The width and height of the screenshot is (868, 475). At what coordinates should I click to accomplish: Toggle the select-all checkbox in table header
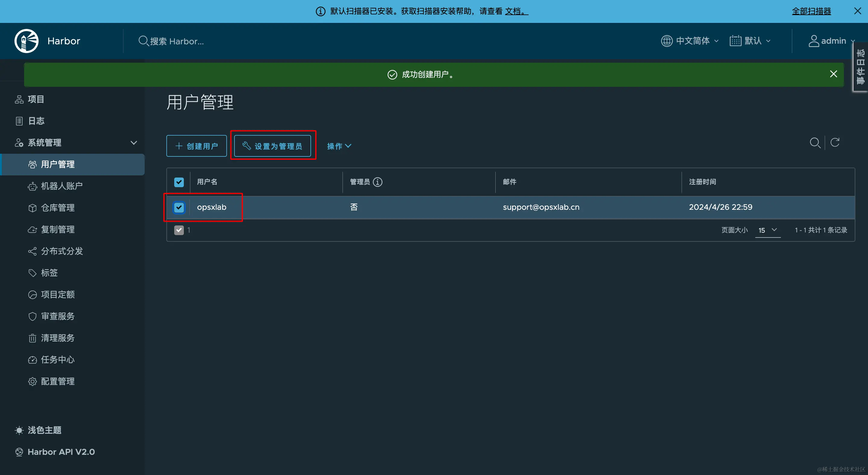coord(179,182)
